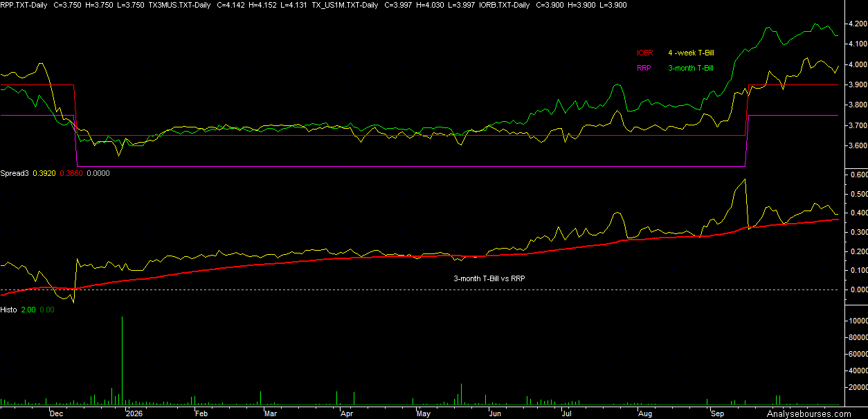Viewport: 868px width, 419px height.
Task: Click the 3.700 price axis label
Action: [856, 125]
